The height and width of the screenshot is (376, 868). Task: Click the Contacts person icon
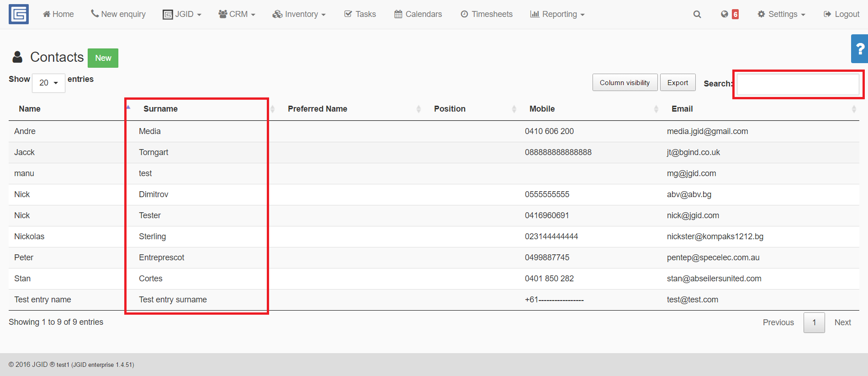(17, 57)
